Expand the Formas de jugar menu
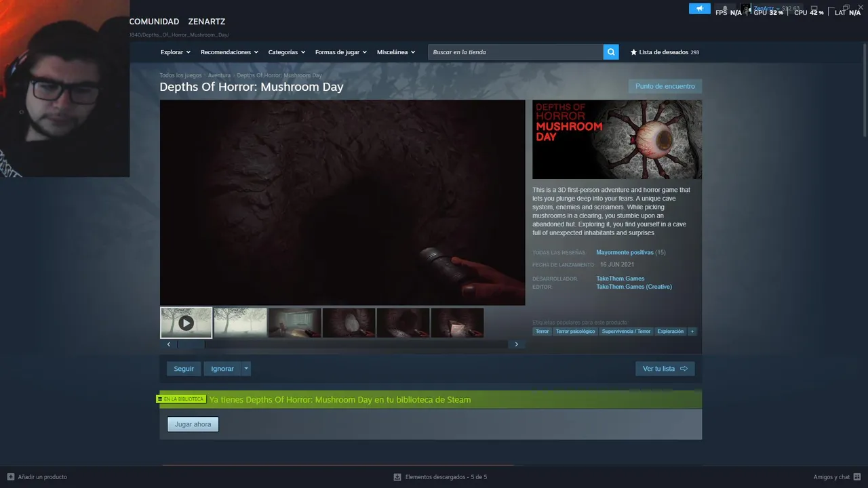Image resolution: width=868 pixels, height=488 pixels. click(x=341, y=52)
